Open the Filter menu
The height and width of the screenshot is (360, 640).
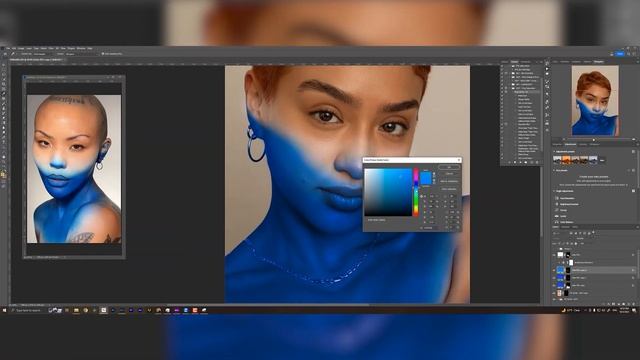coord(51,49)
